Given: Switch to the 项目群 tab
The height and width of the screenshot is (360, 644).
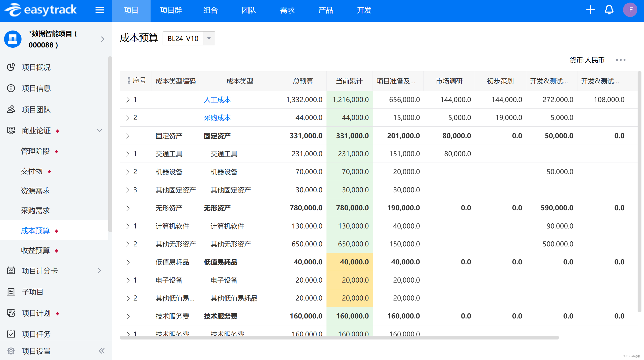Looking at the screenshot, I should pos(171,10).
